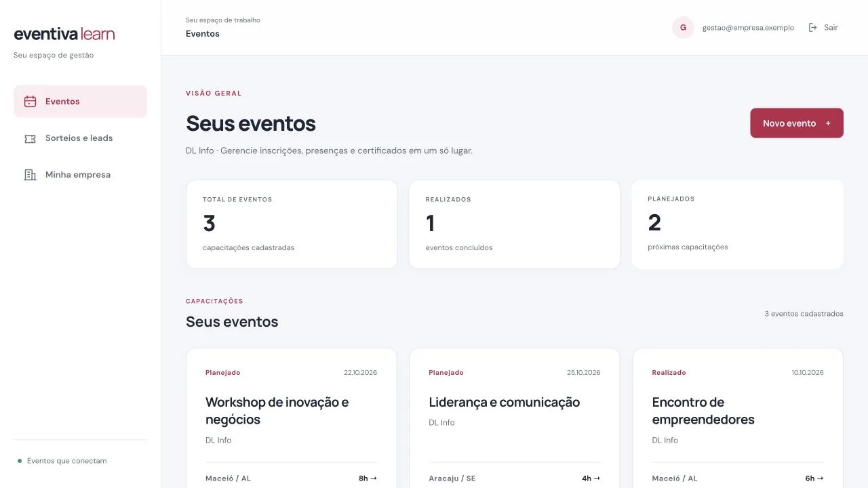Click the Eventos title in the top header
This screenshot has width=868, height=488.
point(203,34)
